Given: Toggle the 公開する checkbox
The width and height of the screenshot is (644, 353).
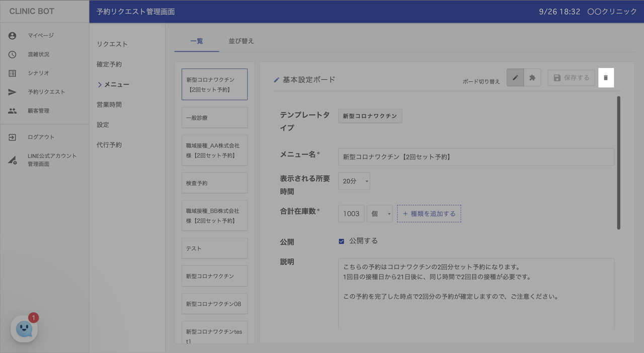Looking at the screenshot, I should (342, 241).
